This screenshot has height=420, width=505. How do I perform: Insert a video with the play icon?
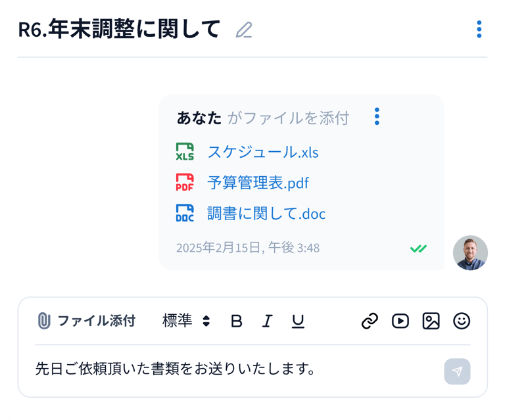(x=400, y=321)
